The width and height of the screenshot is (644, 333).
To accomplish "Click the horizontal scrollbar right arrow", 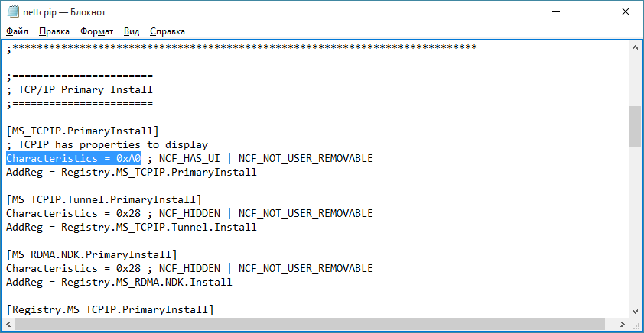I will (x=622, y=324).
